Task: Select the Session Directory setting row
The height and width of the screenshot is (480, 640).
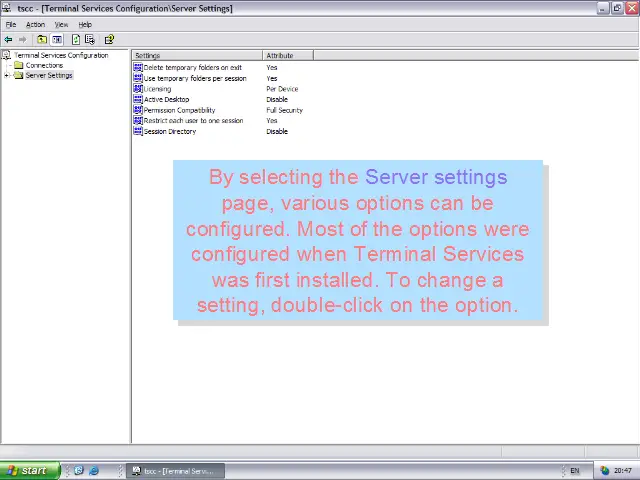Action: pos(170,131)
